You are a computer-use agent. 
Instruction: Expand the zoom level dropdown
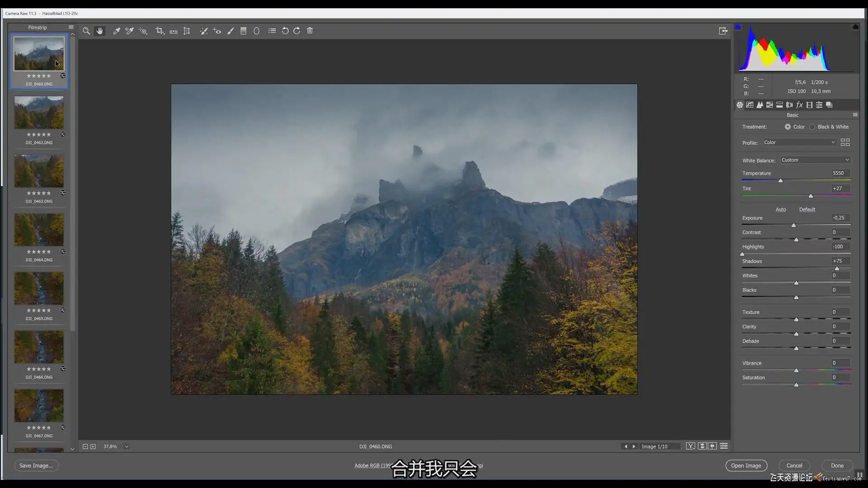tap(127, 446)
